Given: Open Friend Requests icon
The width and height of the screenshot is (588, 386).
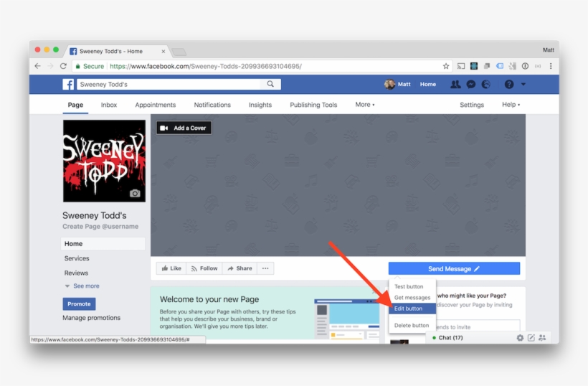Looking at the screenshot, I should (x=455, y=85).
